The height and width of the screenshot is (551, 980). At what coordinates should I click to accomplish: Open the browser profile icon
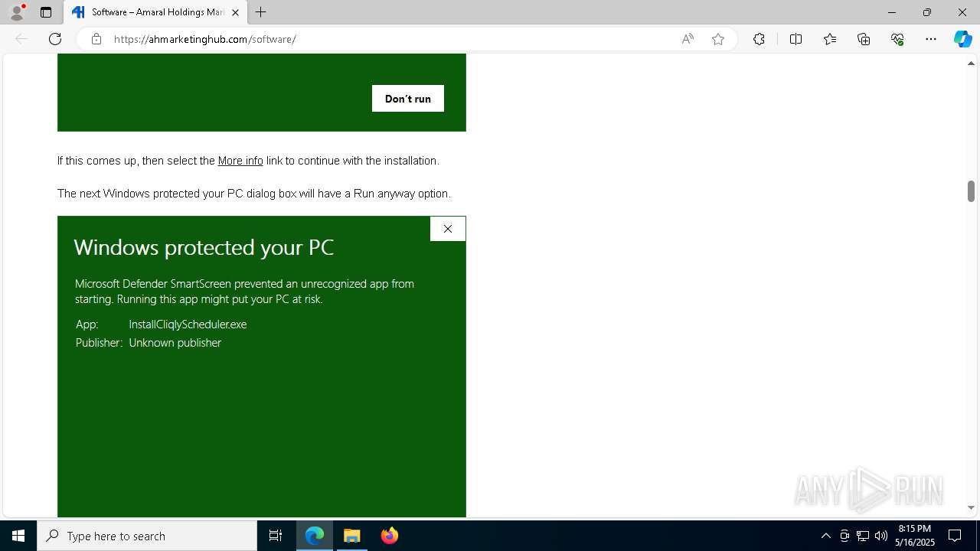(x=17, y=12)
